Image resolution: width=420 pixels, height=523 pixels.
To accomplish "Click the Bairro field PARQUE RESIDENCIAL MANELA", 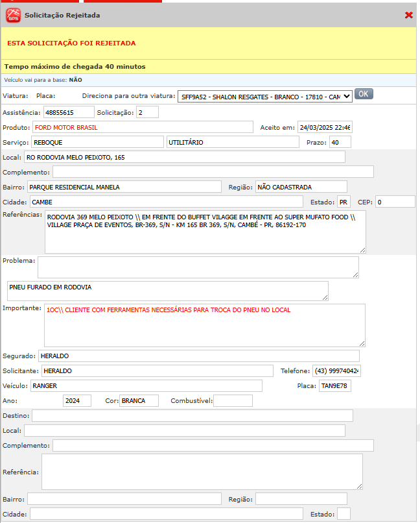I will (124, 187).
